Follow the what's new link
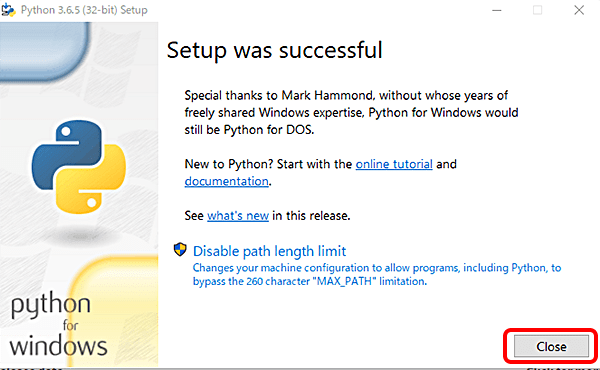This screenshot has height=370, width=600. tap(238, 216)
